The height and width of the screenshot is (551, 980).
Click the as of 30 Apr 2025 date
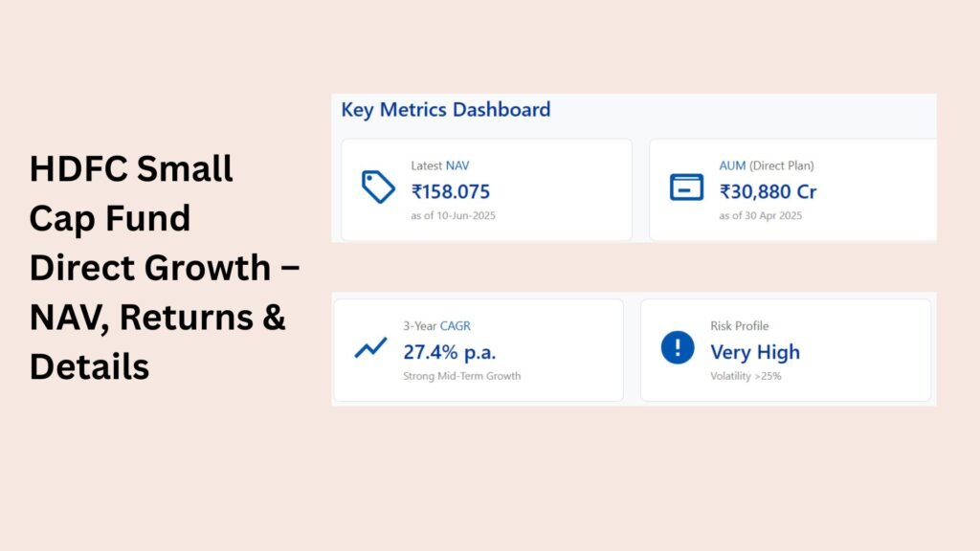[761, 215]
